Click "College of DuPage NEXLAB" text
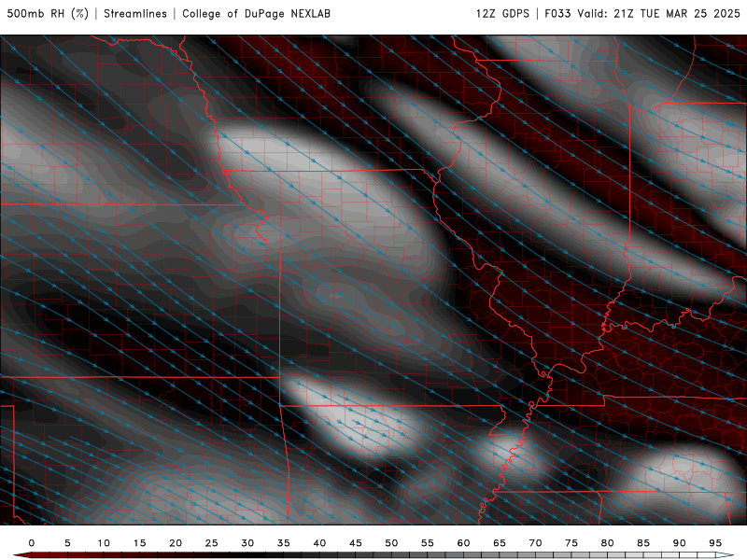 256,13
